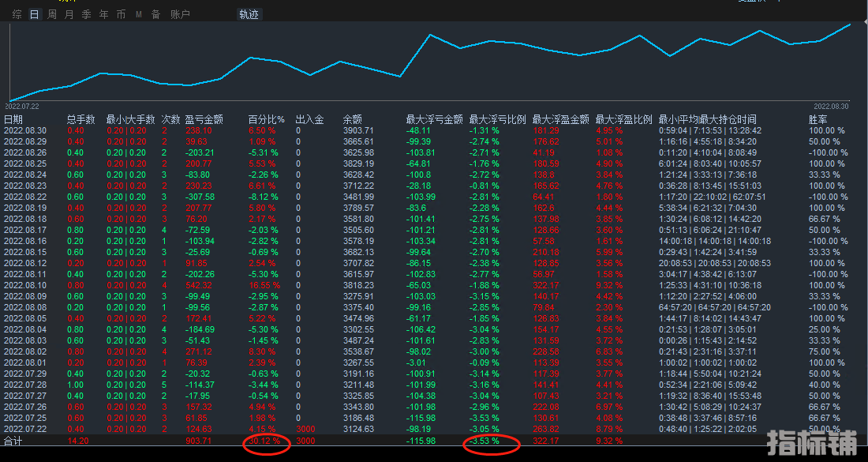Click deposit value 3000 in 2022.07.22 row
This screenshot has height=462, width=868.
(x=305, y=430)
